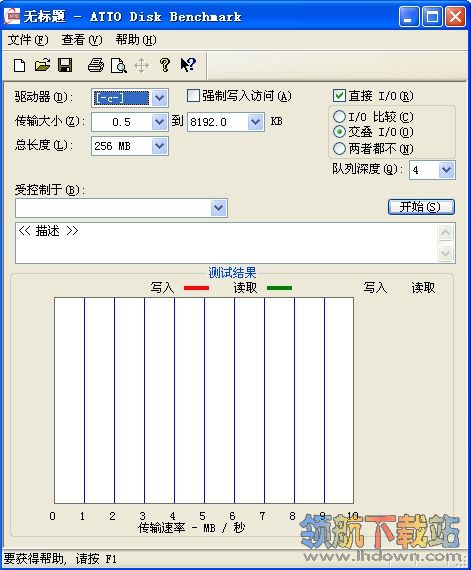
Task: Click the 队列深度(Q): label
Action: click(367, 169)
